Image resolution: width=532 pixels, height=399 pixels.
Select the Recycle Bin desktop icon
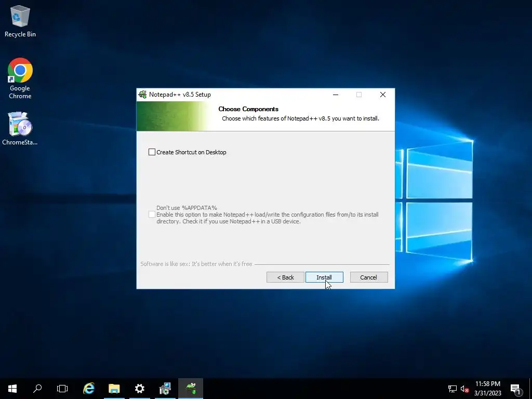(20, 21)
